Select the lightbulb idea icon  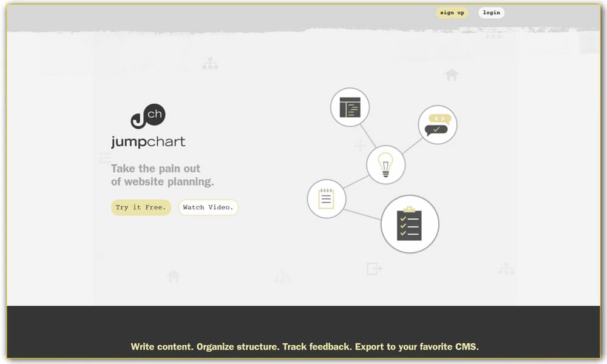[x=385, y=164]
